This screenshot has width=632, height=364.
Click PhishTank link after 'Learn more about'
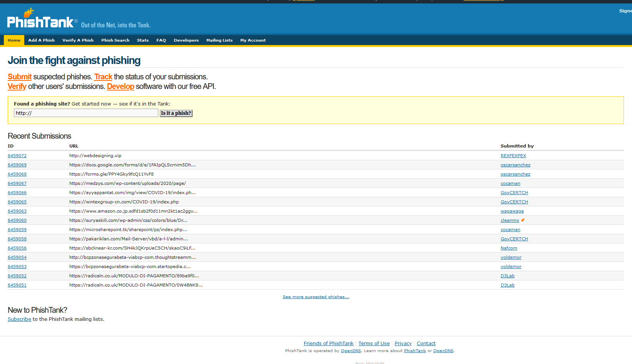coord(415,351)
